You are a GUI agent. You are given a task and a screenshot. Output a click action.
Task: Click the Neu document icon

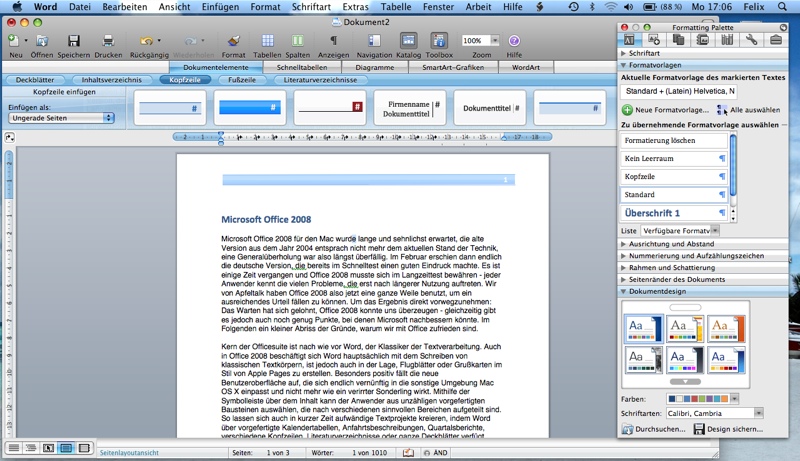click(14, 41)
